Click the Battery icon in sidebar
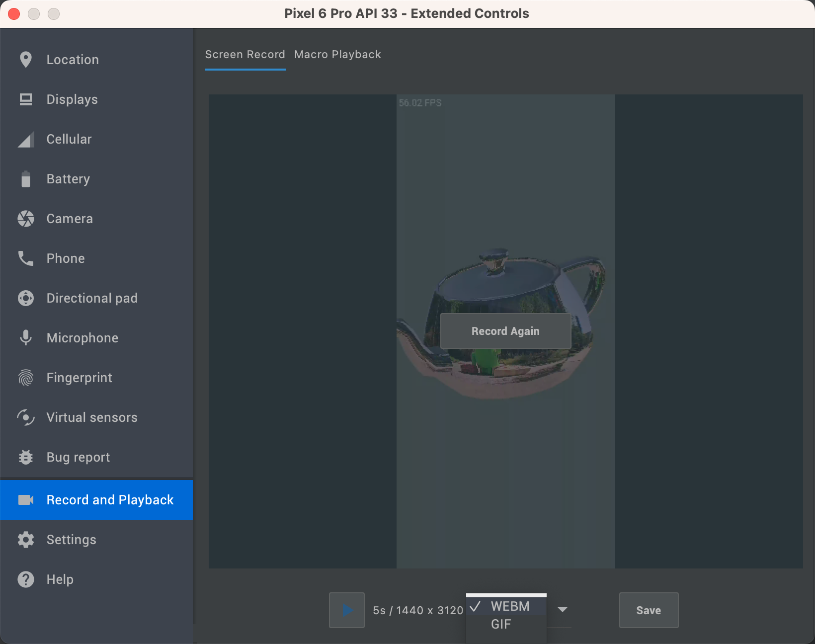Screen dimensions: 815x644 26,179
